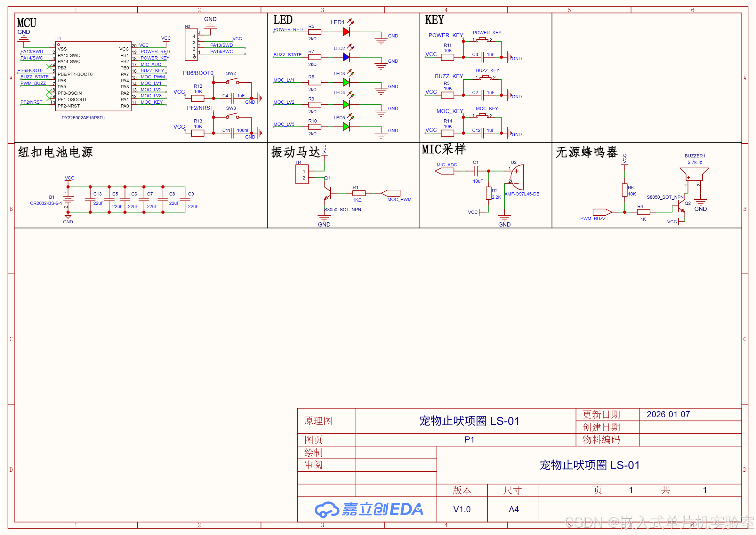Select the PWM_BUZZ net port flag
756x535 pixels.
602,212
